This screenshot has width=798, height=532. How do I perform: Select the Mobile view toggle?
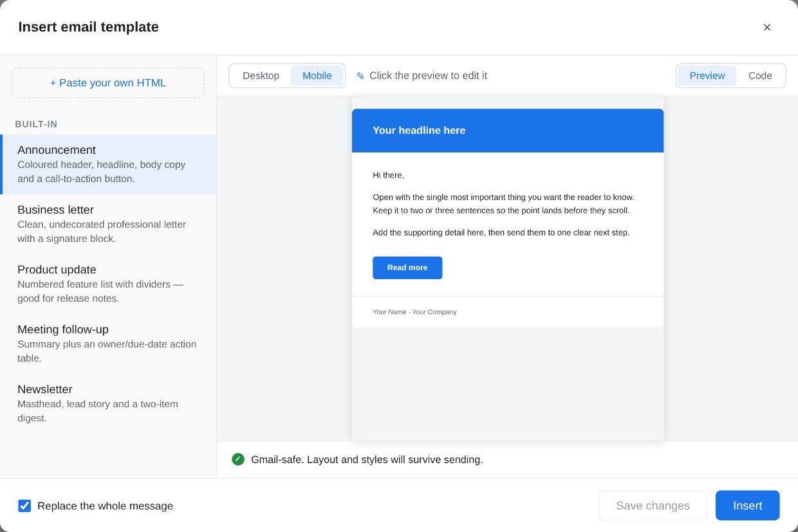(x=317, y=76)
